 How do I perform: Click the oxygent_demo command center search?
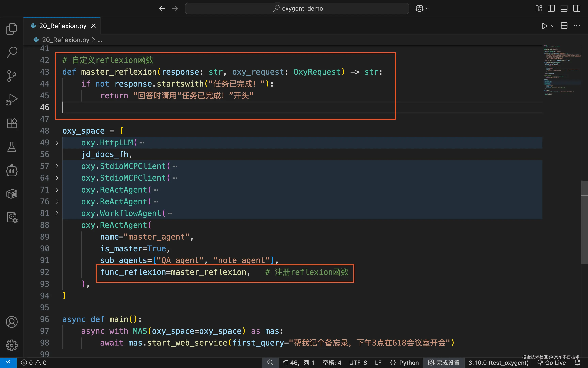[297, 9]
